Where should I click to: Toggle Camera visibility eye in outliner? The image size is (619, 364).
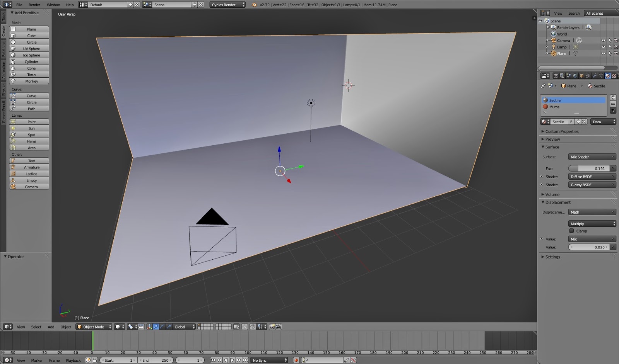point(603,41)
